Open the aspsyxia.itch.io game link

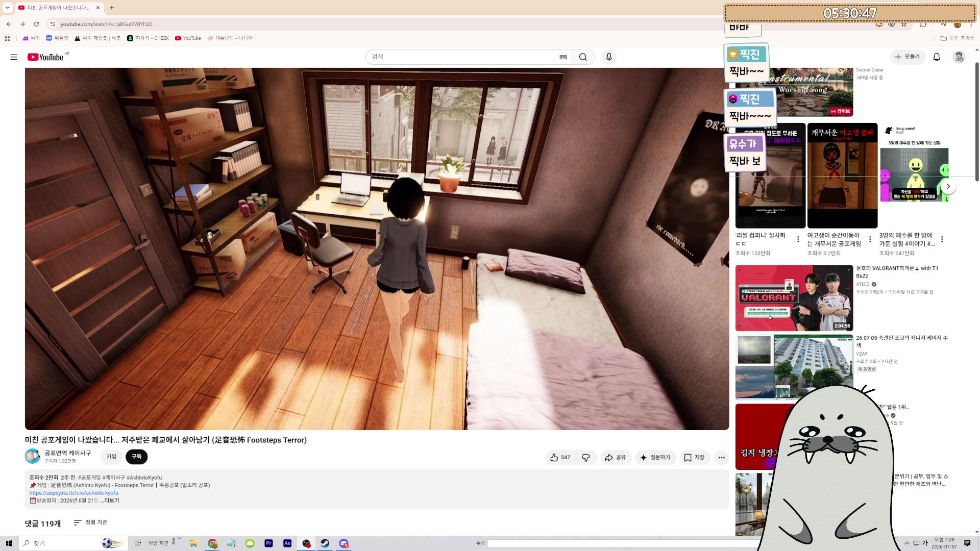(74, 493)
